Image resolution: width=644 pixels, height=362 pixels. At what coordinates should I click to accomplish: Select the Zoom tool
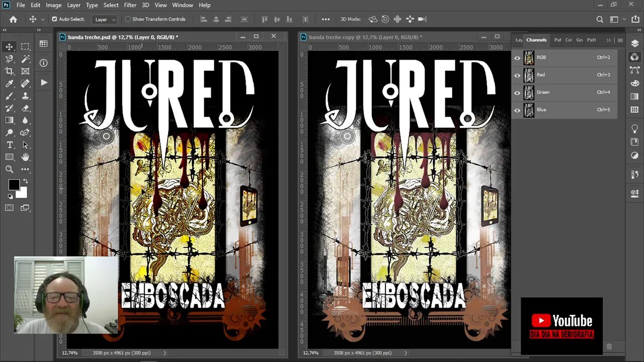click(10, 169)
